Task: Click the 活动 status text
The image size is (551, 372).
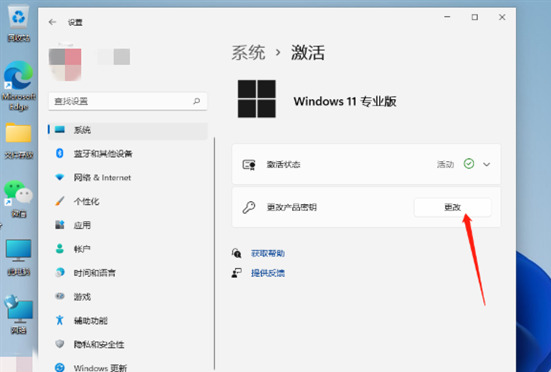Action: pyautogui.click(x=445, y=164)
